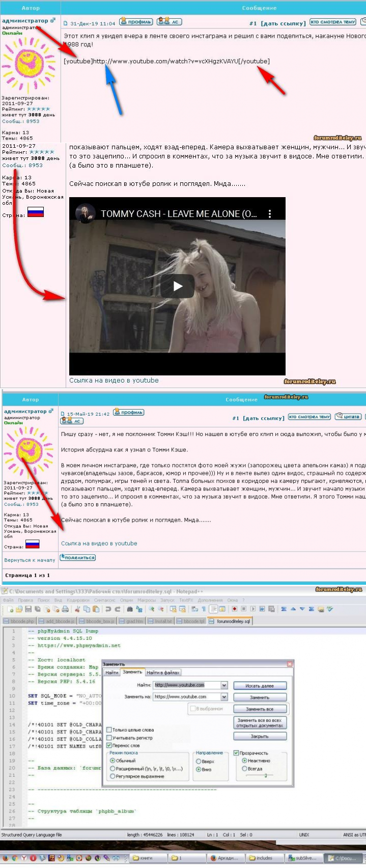This screenshot has height=868, width=366.
Task: Click the Cut icon in Notepad++ toolbar
Action: (x=77, y=609)
